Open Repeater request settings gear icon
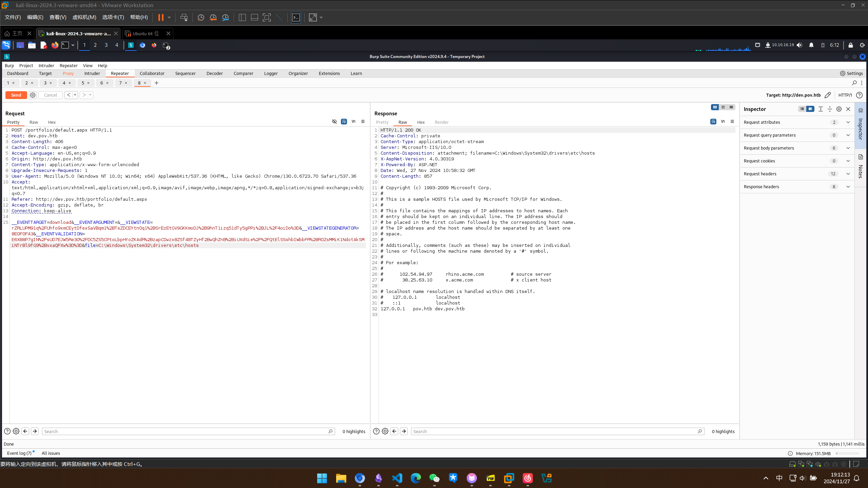Image resolution: width=868 pixels, height=488 pixels. pyautogui.click(x=33, y=95)
